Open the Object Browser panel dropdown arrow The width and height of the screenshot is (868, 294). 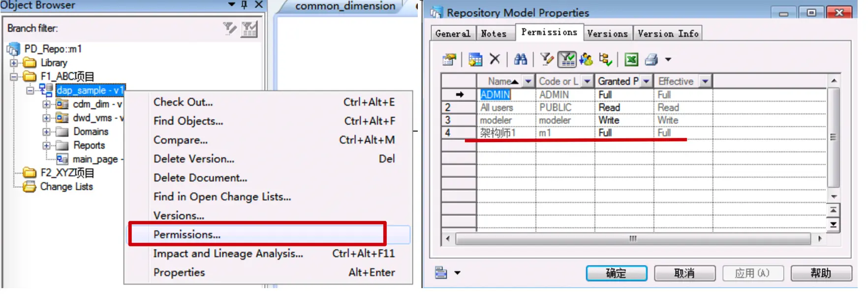pyautogui.click(x=231, y=4)
